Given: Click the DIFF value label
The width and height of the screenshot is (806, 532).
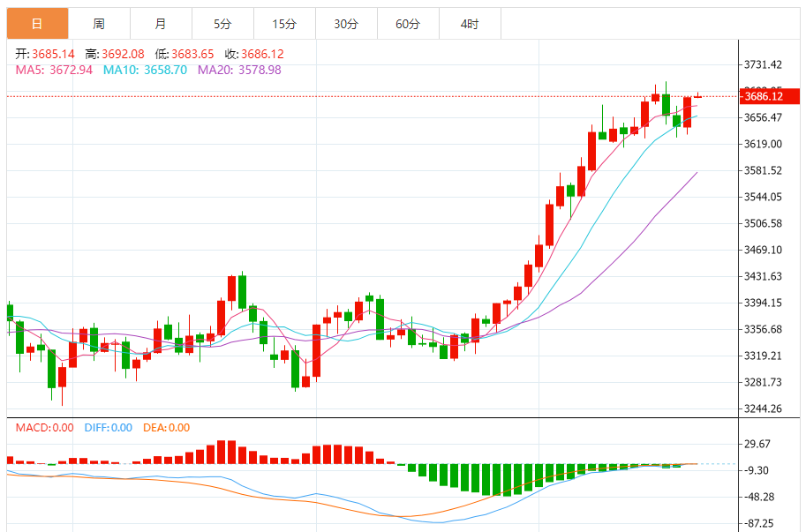Looking at the screenshot, I should click(108, 428).
